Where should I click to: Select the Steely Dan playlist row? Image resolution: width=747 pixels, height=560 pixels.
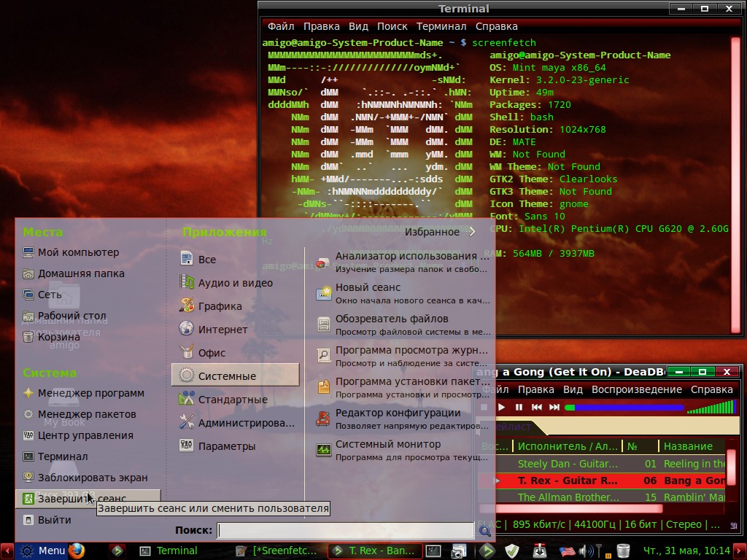pos(602,464)
